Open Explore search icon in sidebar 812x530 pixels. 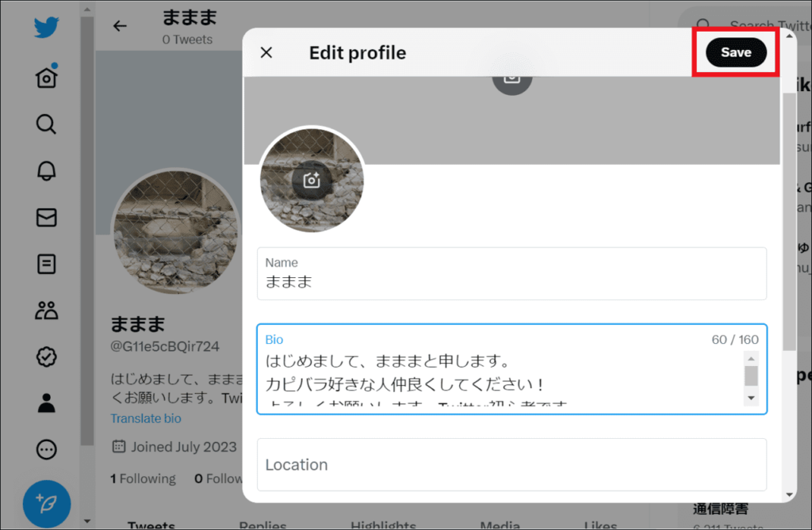point(46,124)
